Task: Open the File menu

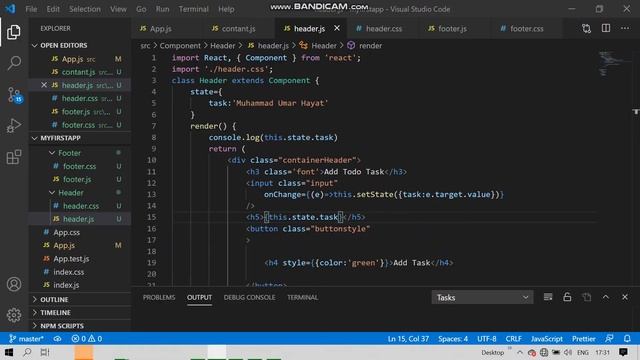Action: point(31,9)
